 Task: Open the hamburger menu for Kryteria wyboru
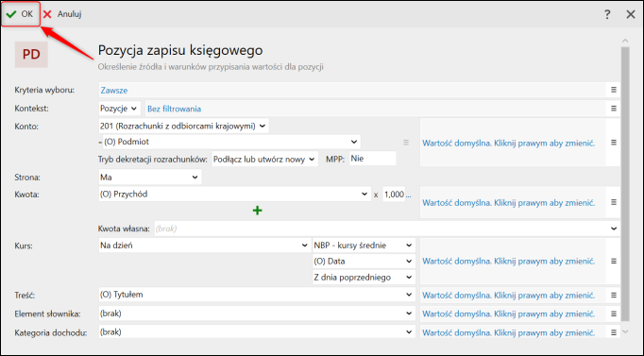pyautogui.click(x=614, y=90)
